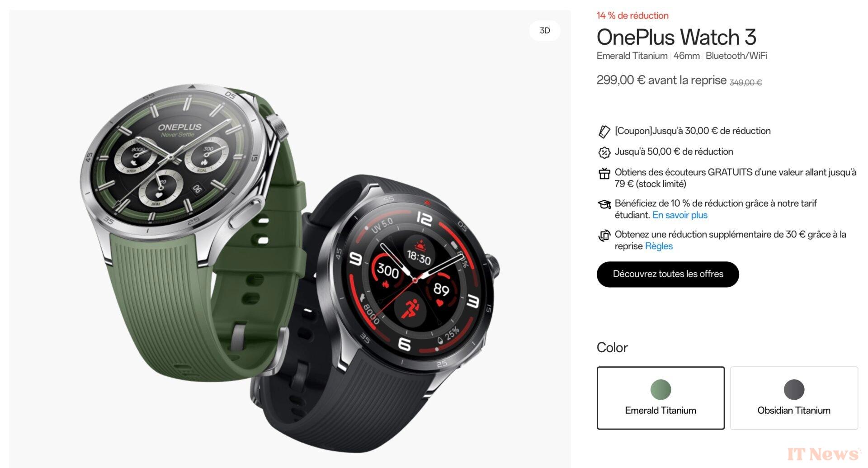Viewport: 868px width, 468px height.
Task: Open the Règles trade-in link
Action: pyautogui.click(x=659, y=246)
